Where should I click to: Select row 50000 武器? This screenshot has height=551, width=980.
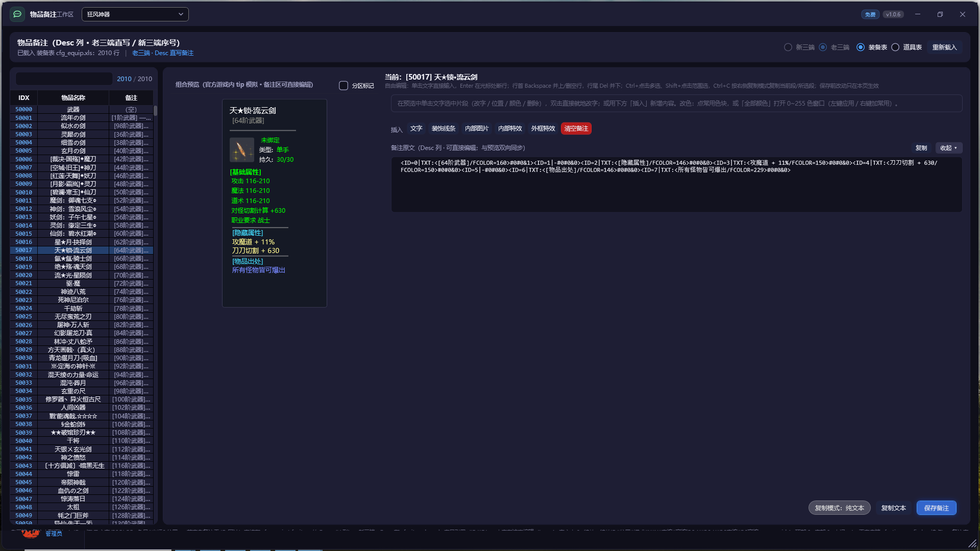pyautogui.click(x=82, y=109)
